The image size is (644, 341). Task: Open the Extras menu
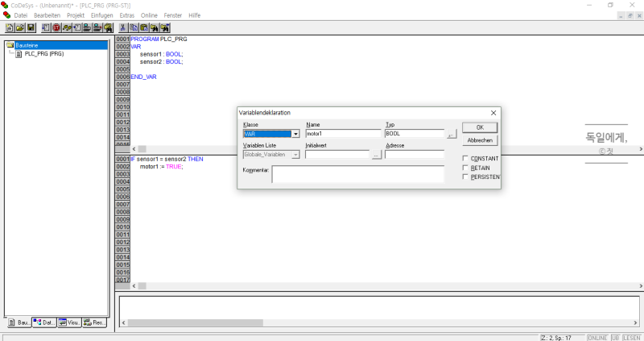coord(127,15)
